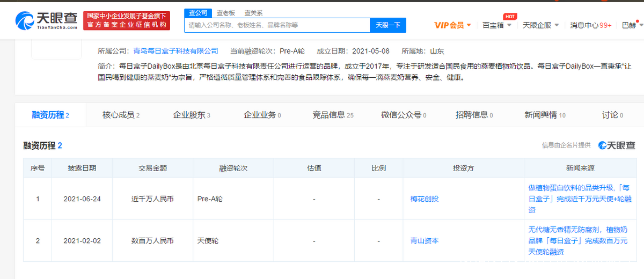This screenshot has height=279, width=644.
Task: Switch to the 企业业务 tab
Action: tap(262, 115)
